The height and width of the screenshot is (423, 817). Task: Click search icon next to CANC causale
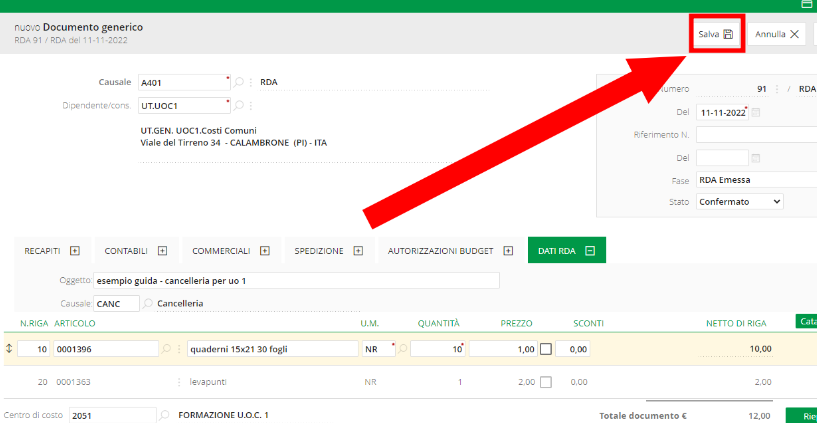[x=148, y=303]
